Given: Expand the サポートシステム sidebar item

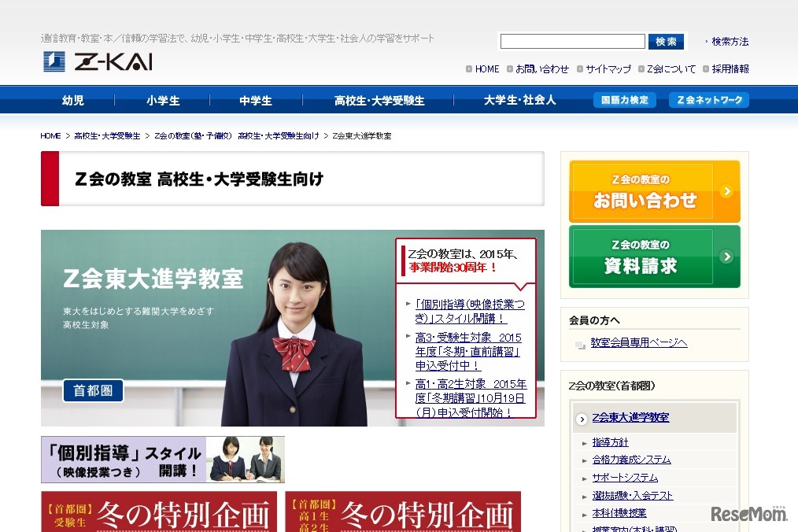Looking at the screenshot, I should pyautogui.click(x=626, y=477).
